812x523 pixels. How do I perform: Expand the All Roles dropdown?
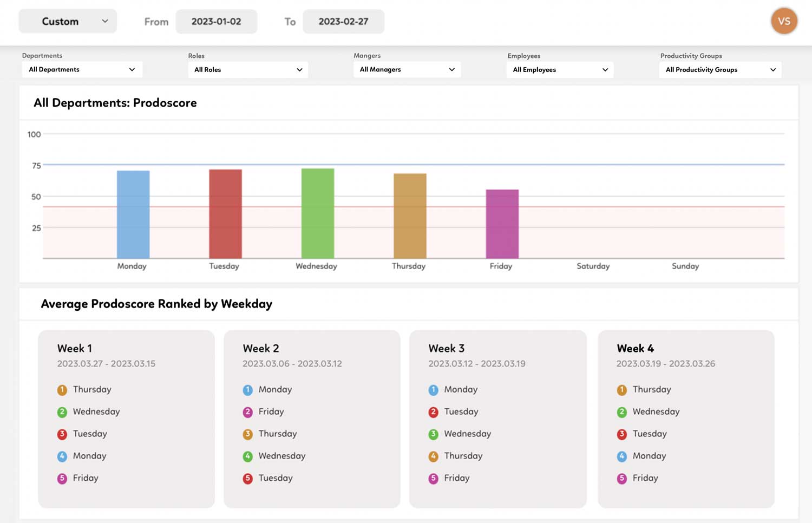pyautogui.click(x=247, y=69)
